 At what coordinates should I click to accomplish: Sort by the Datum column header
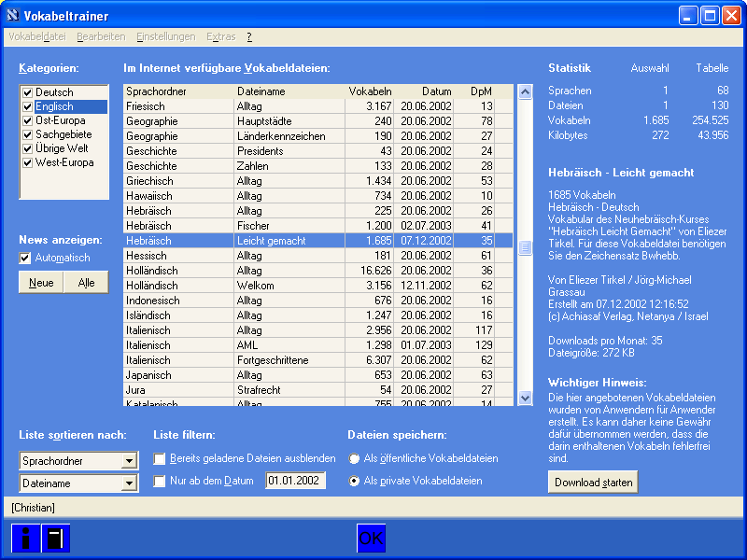click(x=424, y=91)
